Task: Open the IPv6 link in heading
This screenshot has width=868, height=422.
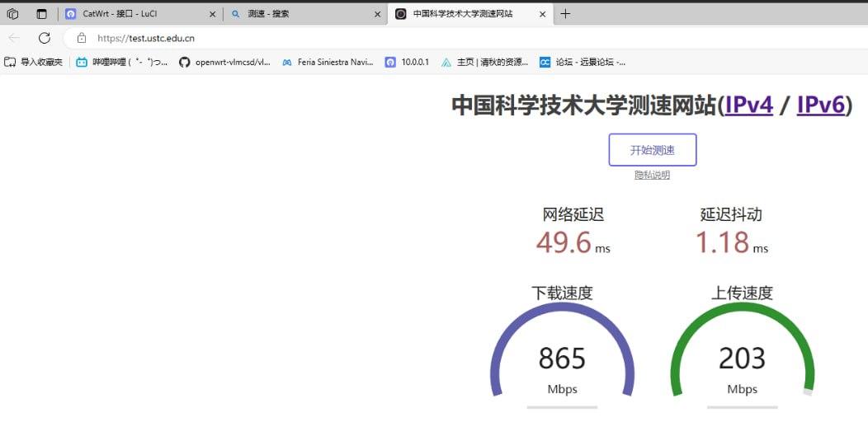Action: pyautogui.click(x=821, y=105)
